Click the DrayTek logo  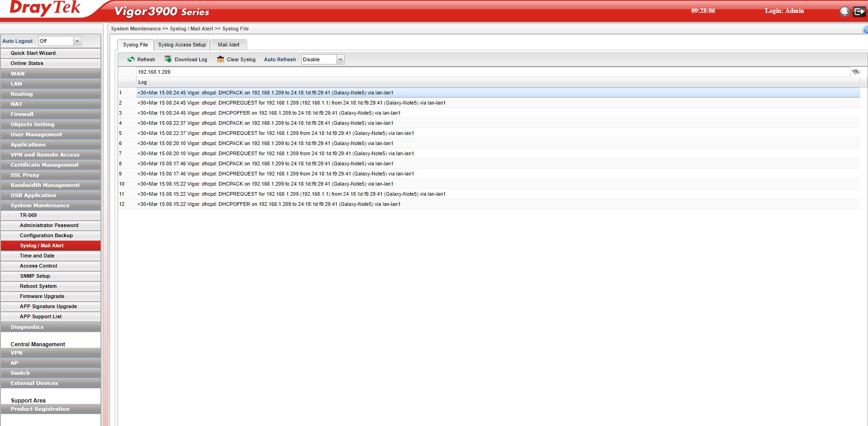pyautogui.click(x=45, y=8)
